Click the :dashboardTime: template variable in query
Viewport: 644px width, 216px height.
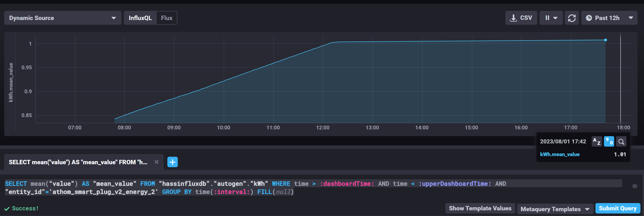coord(347,184)
